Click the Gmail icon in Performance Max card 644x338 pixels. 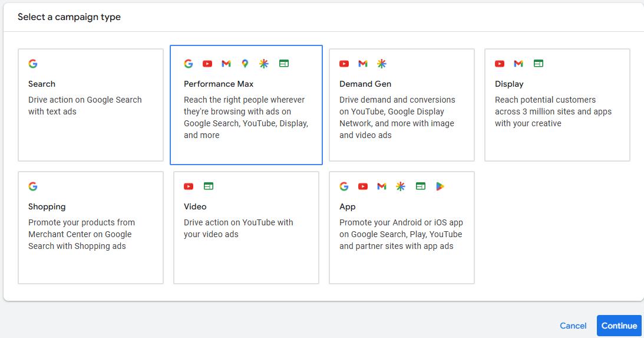226,64
